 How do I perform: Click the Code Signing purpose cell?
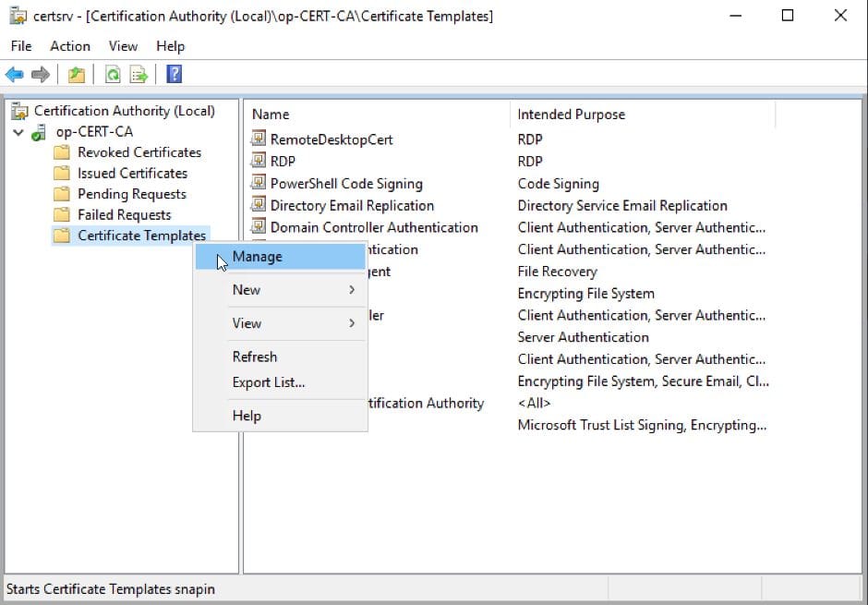click(559, 184)
